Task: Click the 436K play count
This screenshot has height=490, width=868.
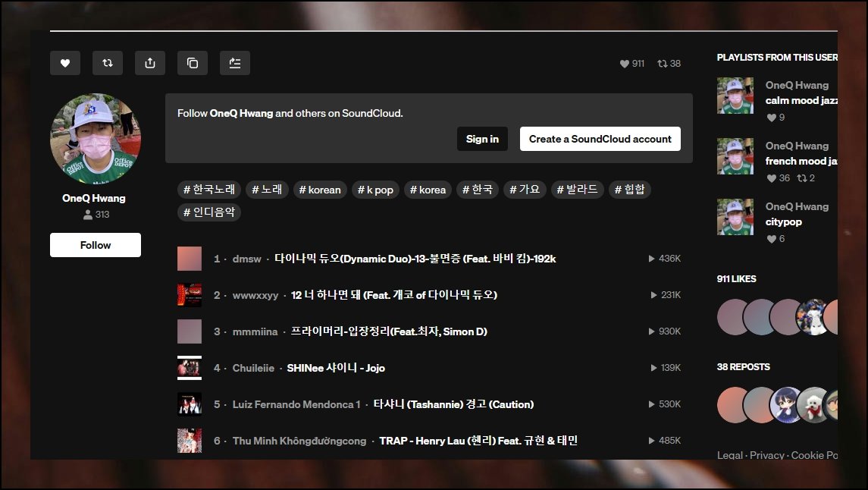Action: 664,259
